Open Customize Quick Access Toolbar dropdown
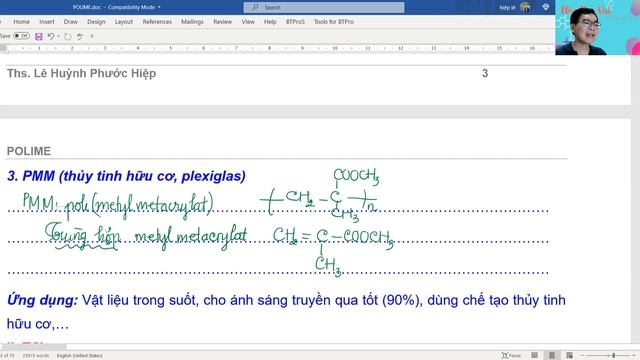 [x=92, y=36]
